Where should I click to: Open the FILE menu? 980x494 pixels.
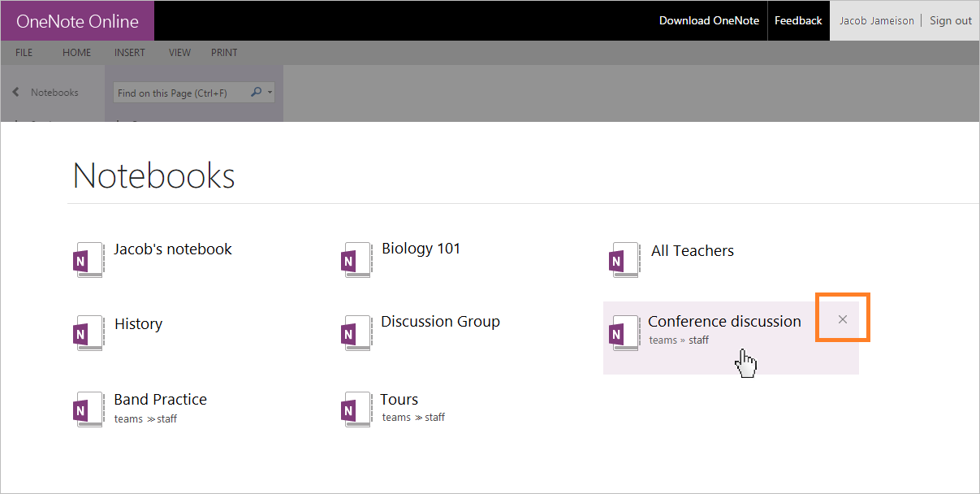click(24, 53)
